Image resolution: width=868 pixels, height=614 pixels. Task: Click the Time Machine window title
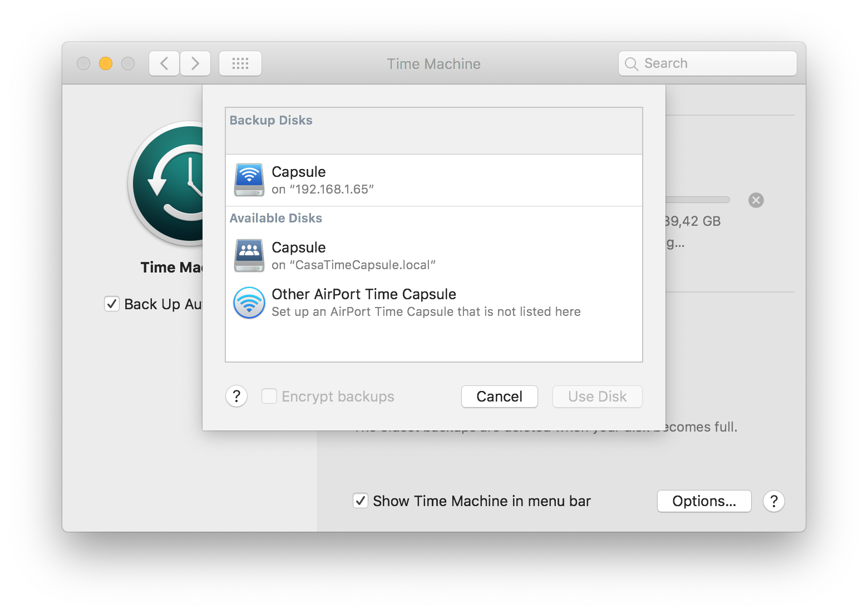434,64
